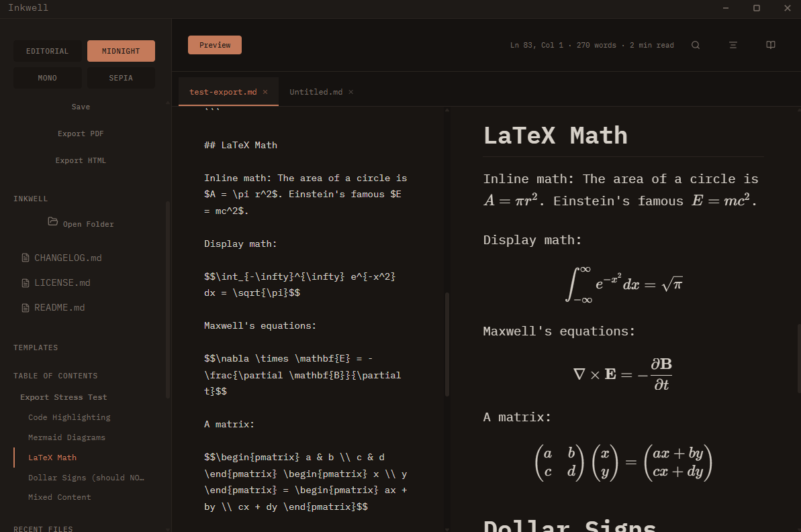Viewport: 801px width, 532px height.
Task: Toggle the Preview button
Action: pos(215,45)
